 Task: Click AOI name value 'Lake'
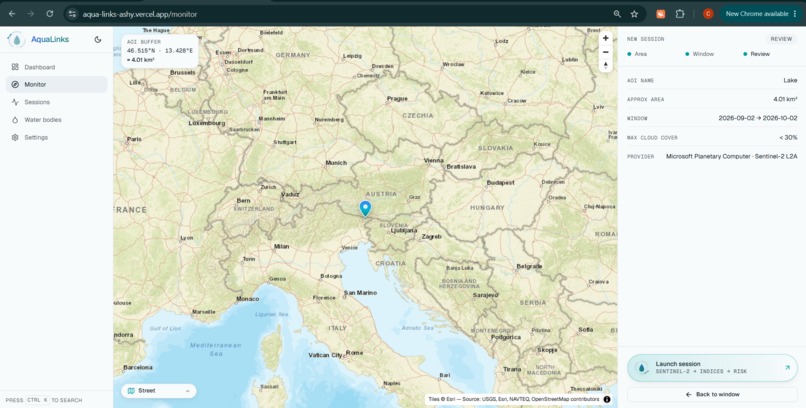tap(790, 80)
